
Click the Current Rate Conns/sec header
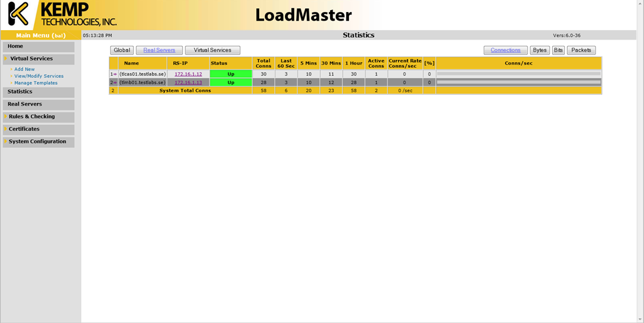coord(405,63)
